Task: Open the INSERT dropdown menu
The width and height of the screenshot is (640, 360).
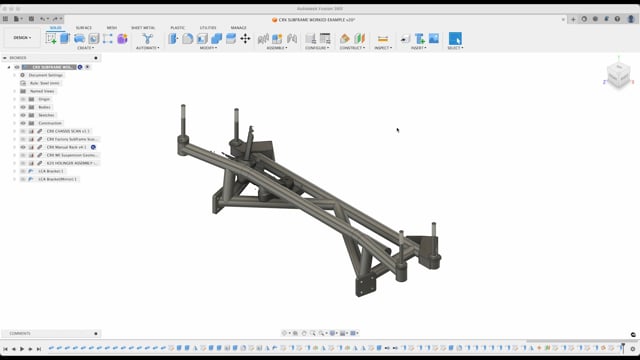Action: (x=419, y=48)
